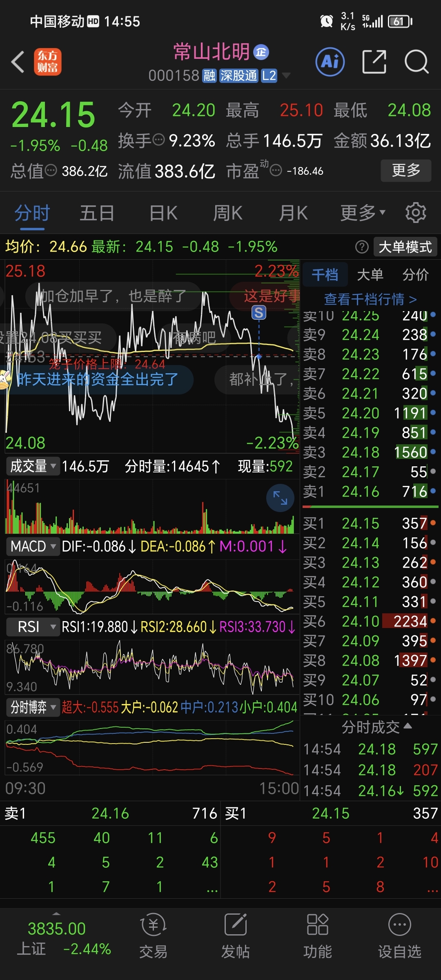The height and width of the screenshot is (980, 441).
Task: Tap 卖1 row at 24.16
Action: 370,491
